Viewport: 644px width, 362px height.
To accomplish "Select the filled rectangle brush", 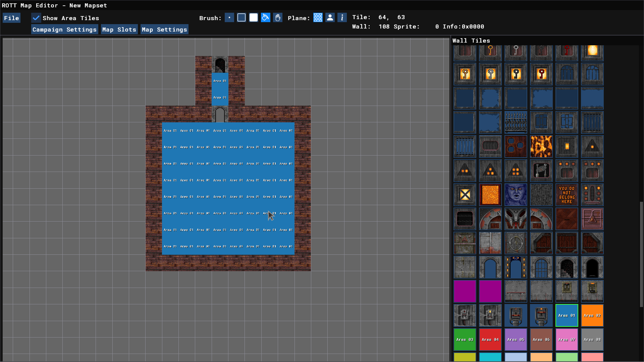I will [x=254, y=18].
